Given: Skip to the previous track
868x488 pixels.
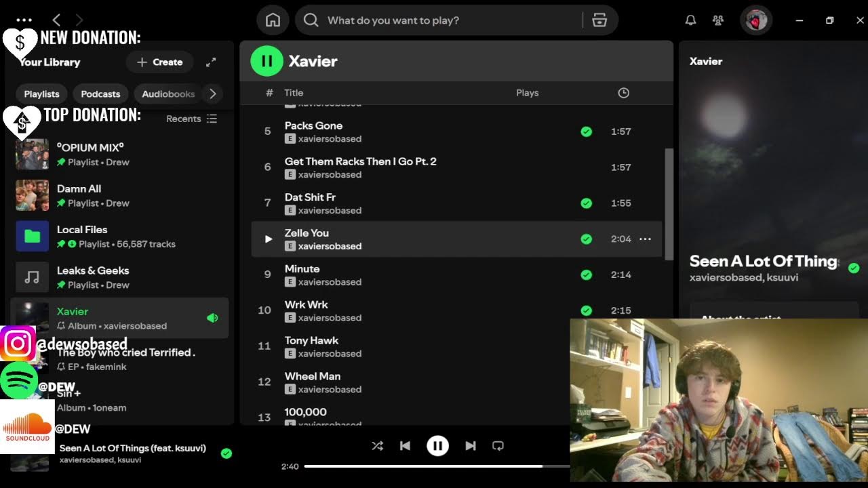Looking at the screenshot, I should pyautogui.click(x=405, y=445).
